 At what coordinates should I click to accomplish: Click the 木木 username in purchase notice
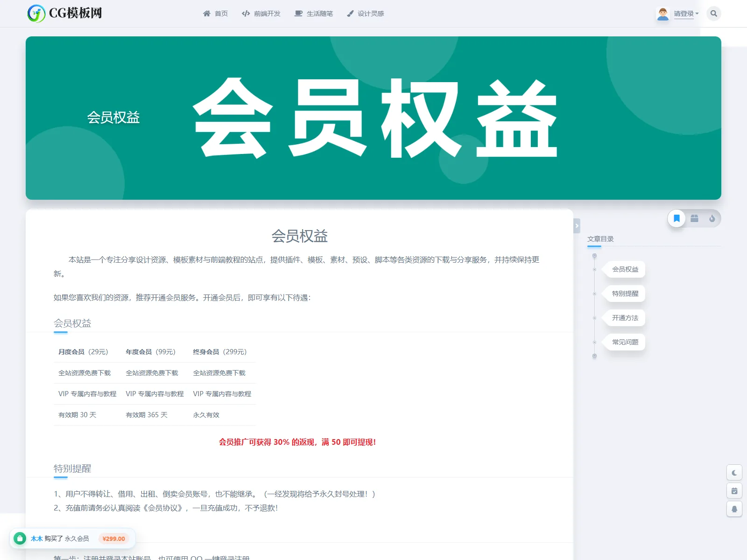tap(36, 539)
